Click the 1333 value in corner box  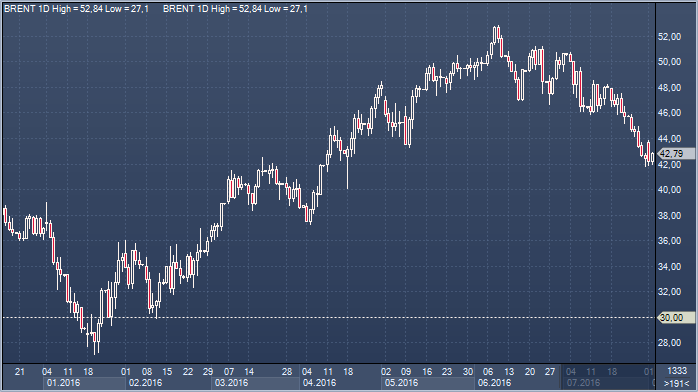pyautogui.click(x=677, y=371)
